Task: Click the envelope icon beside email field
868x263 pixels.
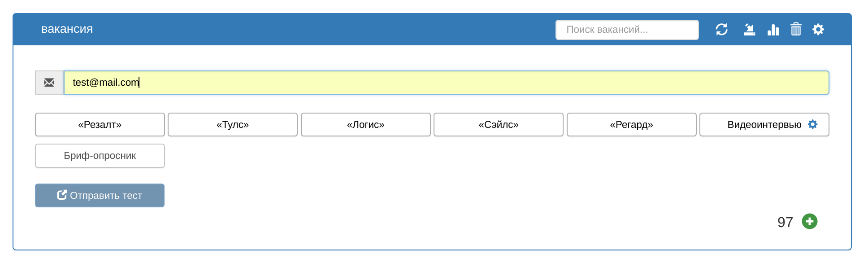Action: 49,83
